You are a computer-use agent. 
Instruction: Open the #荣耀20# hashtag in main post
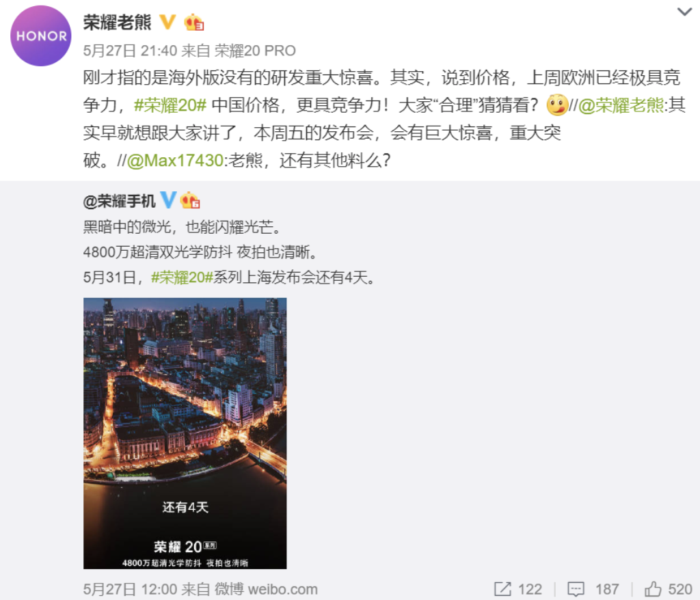[170, 105]
